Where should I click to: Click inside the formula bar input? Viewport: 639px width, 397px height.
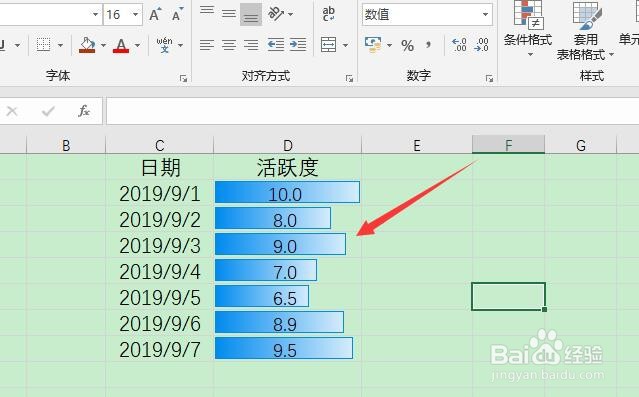[372, 111]
